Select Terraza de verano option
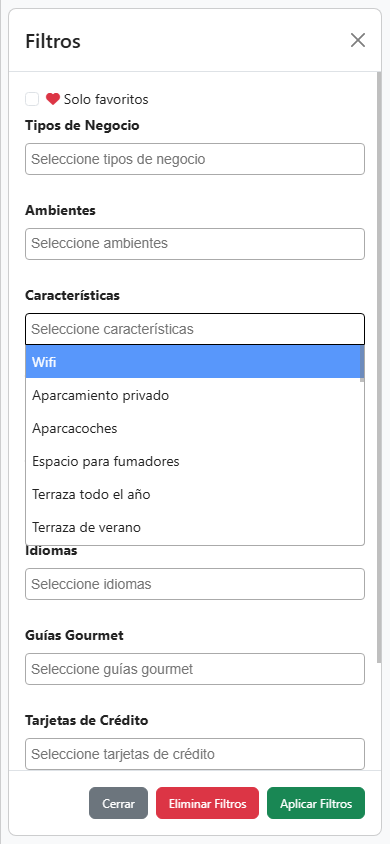Image resolution: width=390 pixels, height=844 pixels. pos(193,527)
